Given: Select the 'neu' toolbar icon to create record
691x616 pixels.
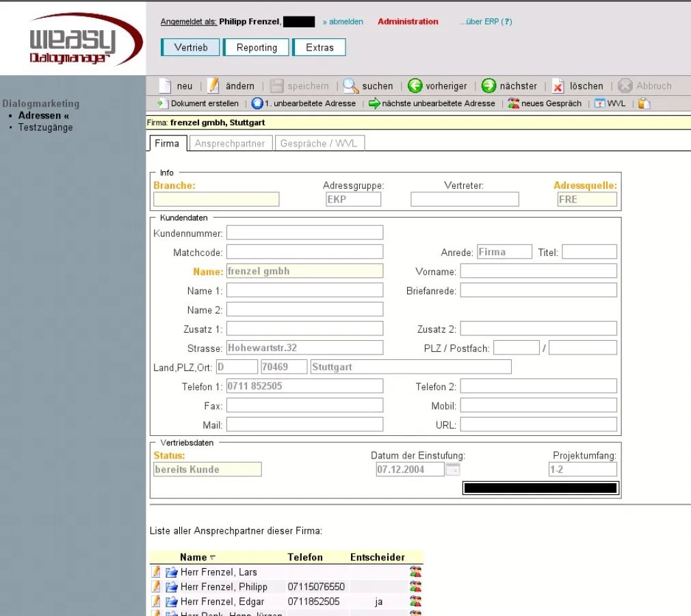Looking at the screenshot, I should tap(166, 86).
